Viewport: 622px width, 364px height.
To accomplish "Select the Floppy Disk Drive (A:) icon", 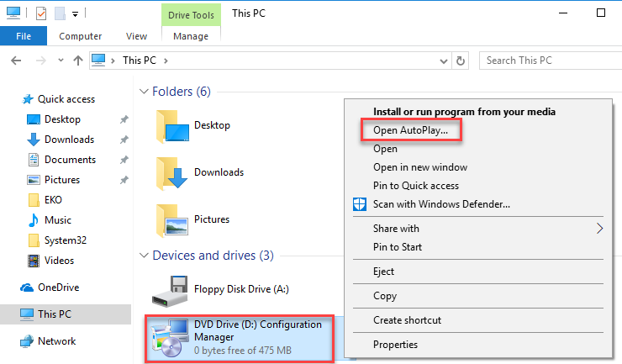I will coord(170,292).
